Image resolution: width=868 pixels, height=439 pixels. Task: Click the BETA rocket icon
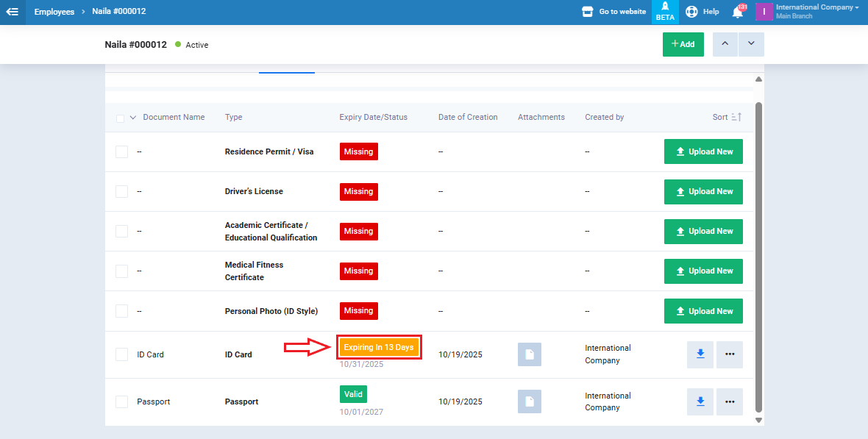[x=664, y=12]
